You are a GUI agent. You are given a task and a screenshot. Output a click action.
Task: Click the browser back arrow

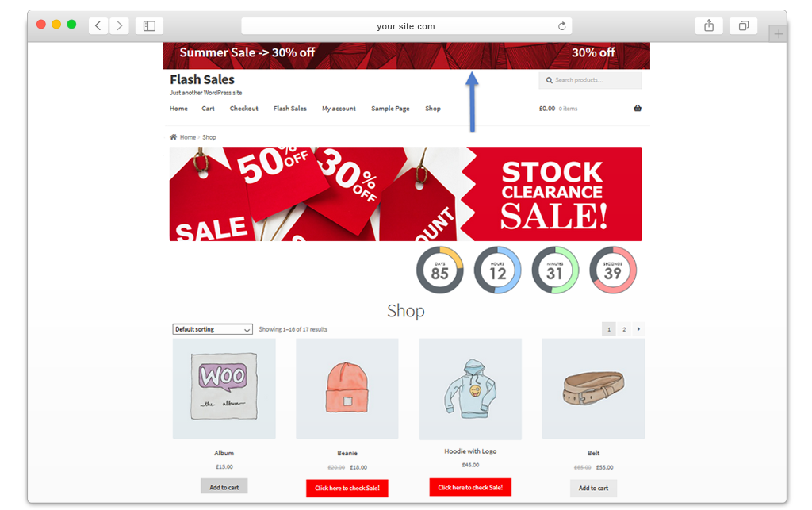click(98, 25)
